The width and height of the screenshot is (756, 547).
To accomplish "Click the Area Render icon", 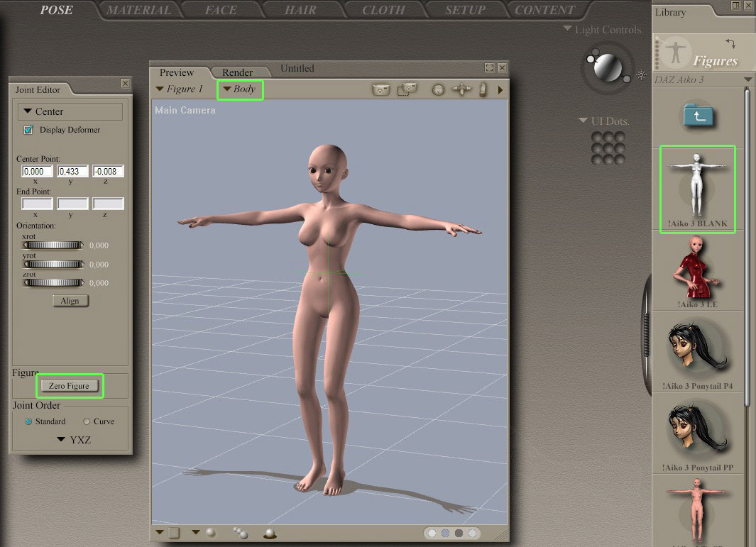I will point(407,89).
